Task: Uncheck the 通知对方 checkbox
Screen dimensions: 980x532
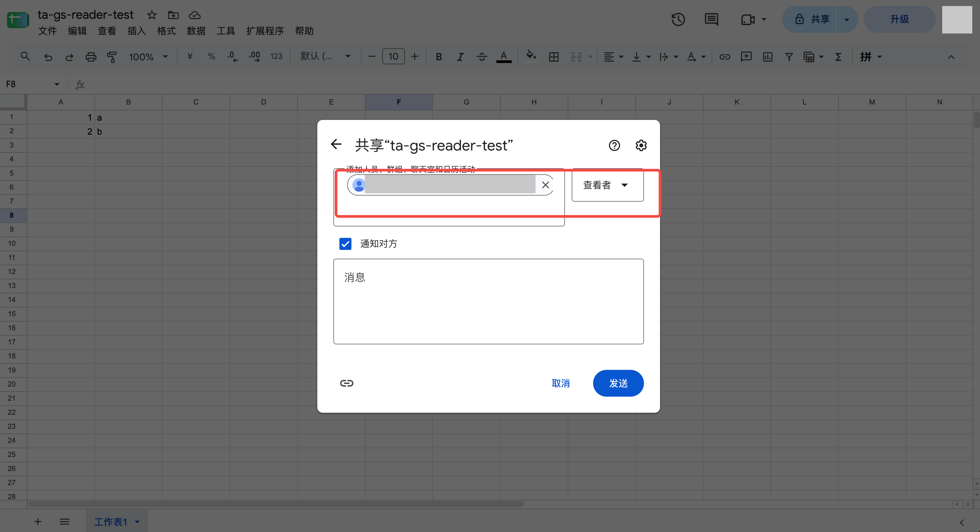Action: (x=345, y=244)
